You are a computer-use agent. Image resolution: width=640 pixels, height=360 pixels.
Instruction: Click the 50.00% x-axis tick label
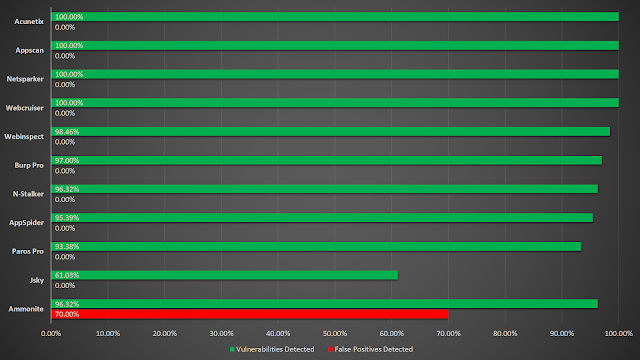click(x=335, y=333)
